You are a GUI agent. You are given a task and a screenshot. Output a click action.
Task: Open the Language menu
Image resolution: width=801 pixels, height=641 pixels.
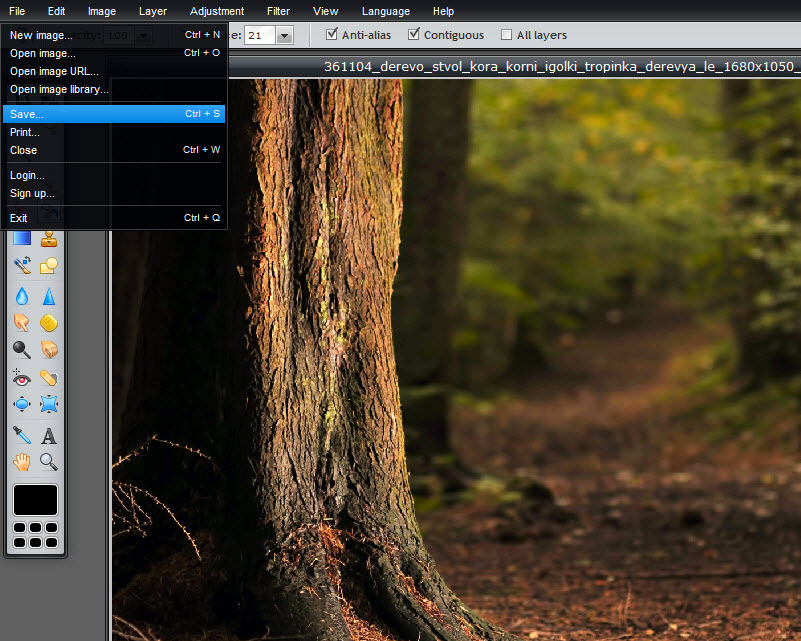[x=386, y=11]
